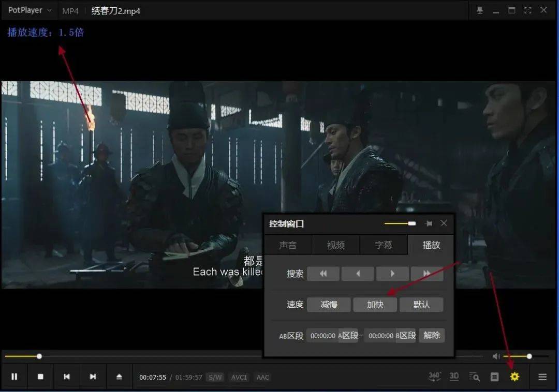Close the 控制窗口 control window
This screenshot has height=392, width=559.
click(444, 223)
